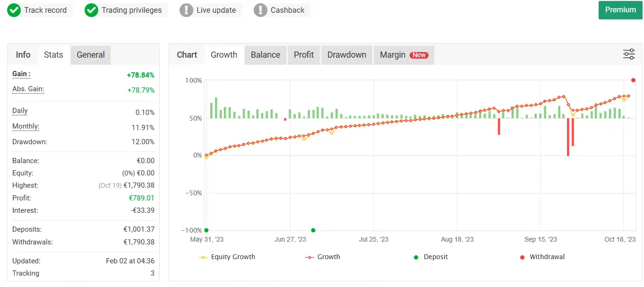Click the Trading privileges checkmark icon
The image size is (644, 287).
pyautogui.click(x=91, y=9)
